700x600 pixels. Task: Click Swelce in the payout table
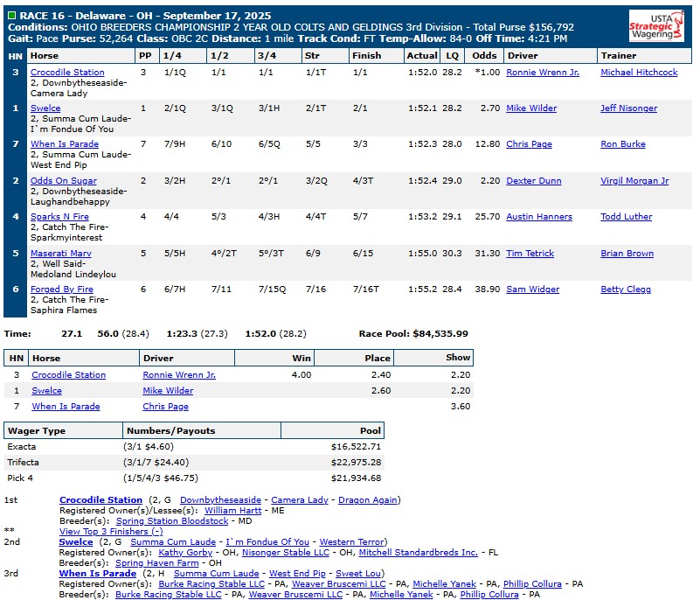[46, 391]
